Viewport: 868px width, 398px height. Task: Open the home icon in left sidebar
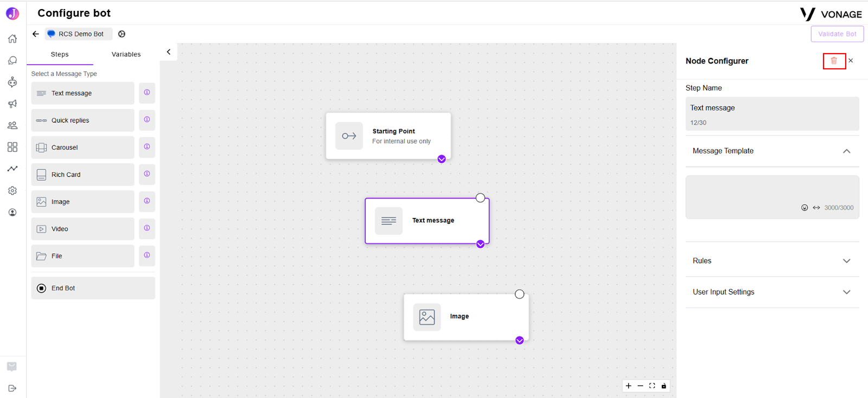[12, 38]
